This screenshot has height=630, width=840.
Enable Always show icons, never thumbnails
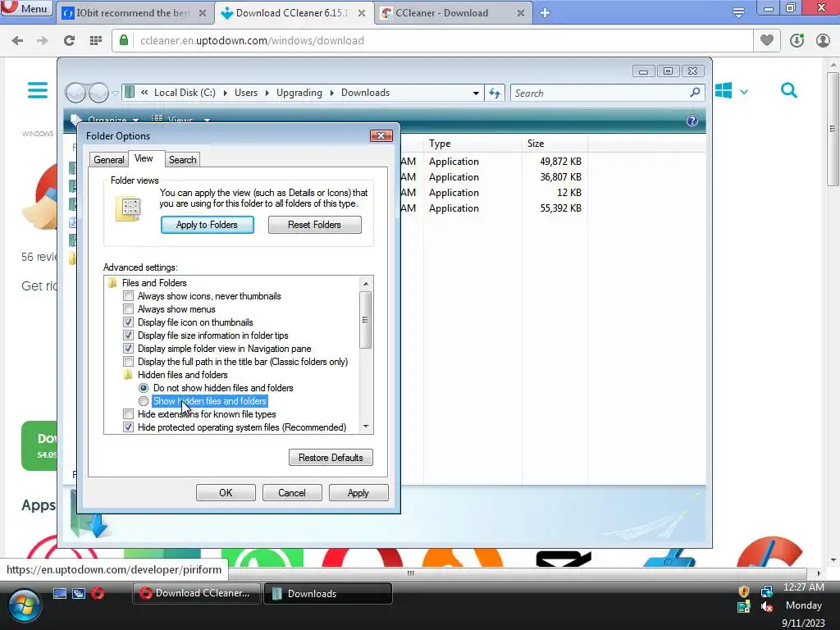point(128,295)
